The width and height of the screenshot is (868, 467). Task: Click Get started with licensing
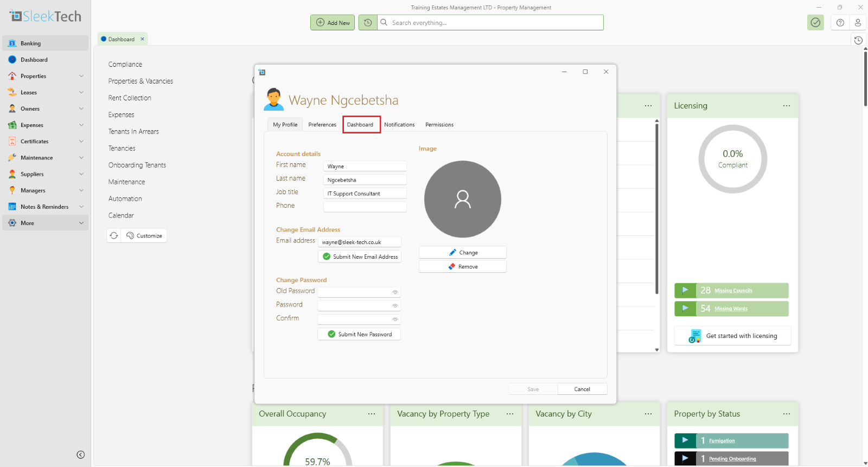[733, 336]
